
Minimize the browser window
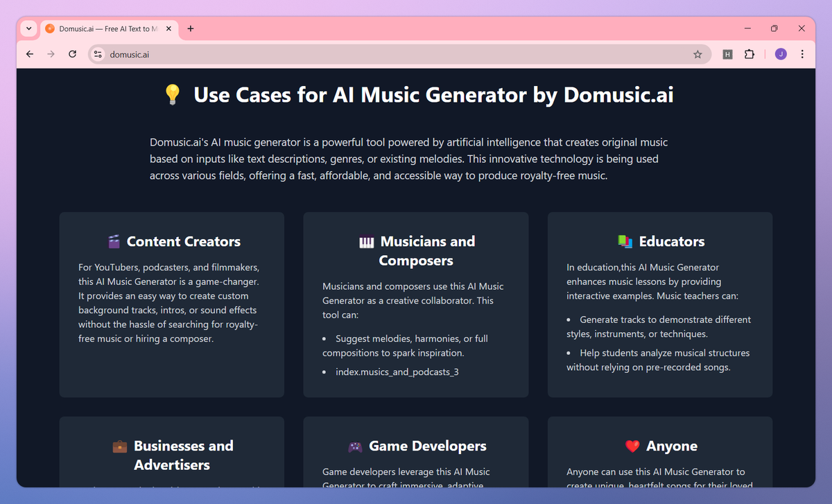(748, 28)
